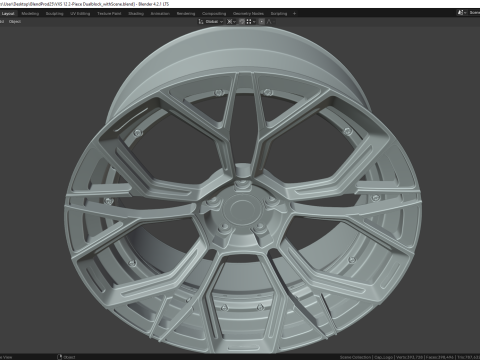Open the Object menu in viewport header
Image resolution: width=480 pixels, height=360 pixels.
pyautogui.click(x=15, y=22)
